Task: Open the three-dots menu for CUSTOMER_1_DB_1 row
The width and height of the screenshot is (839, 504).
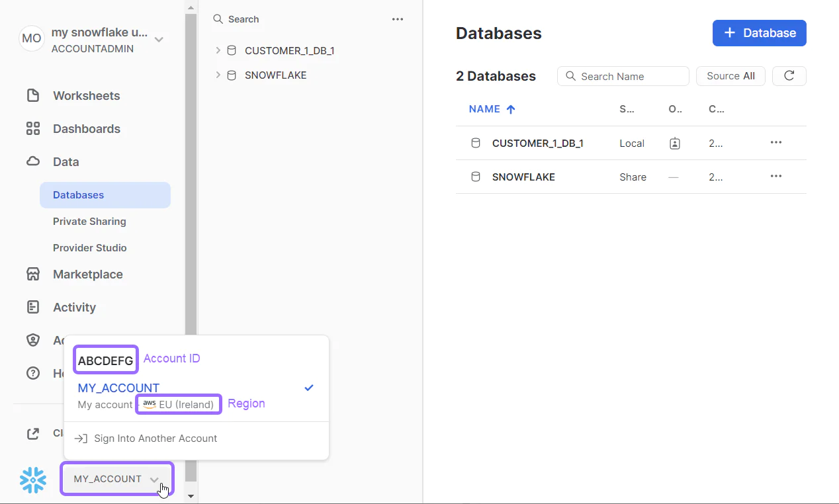Action: (x=776, y=143)
